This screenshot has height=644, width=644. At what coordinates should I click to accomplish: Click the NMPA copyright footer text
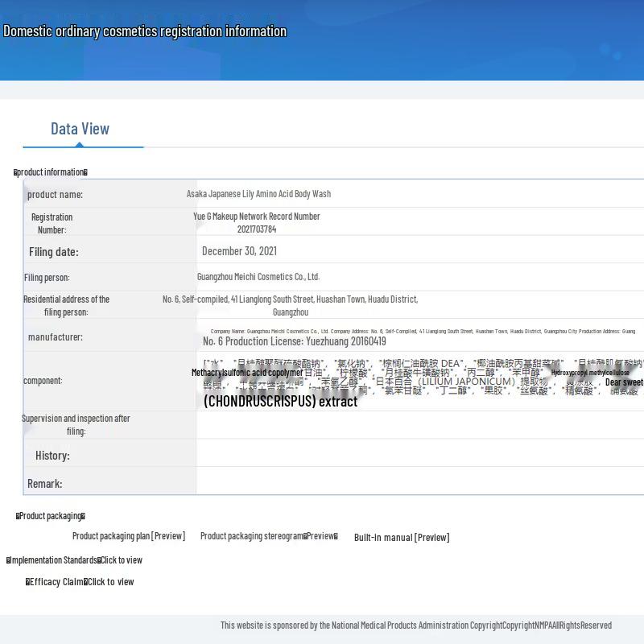[x=416, y=625]
